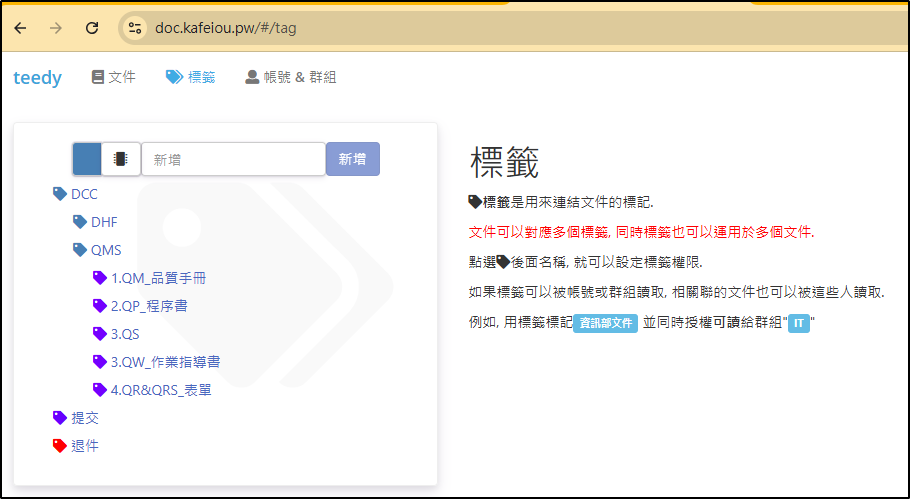Reload the page with refresh icon

pos(92,28)
